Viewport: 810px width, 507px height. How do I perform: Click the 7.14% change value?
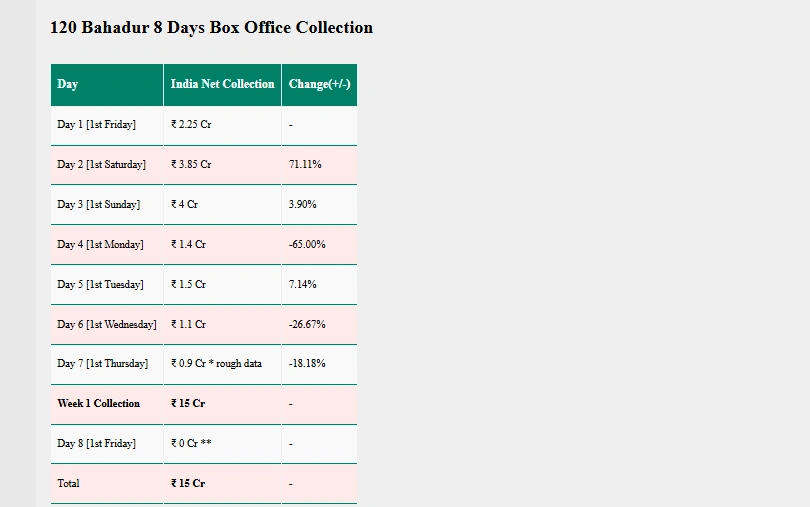click(302, 284)
